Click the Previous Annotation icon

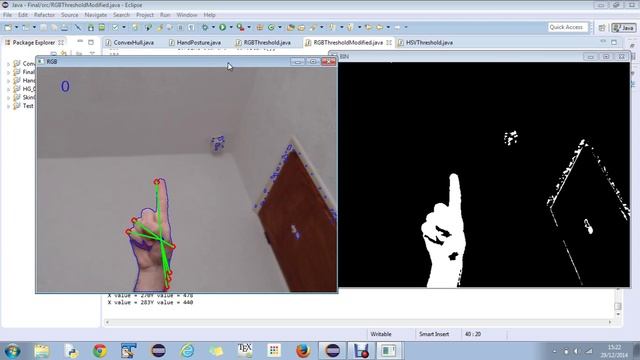click(x=350, y=27)
